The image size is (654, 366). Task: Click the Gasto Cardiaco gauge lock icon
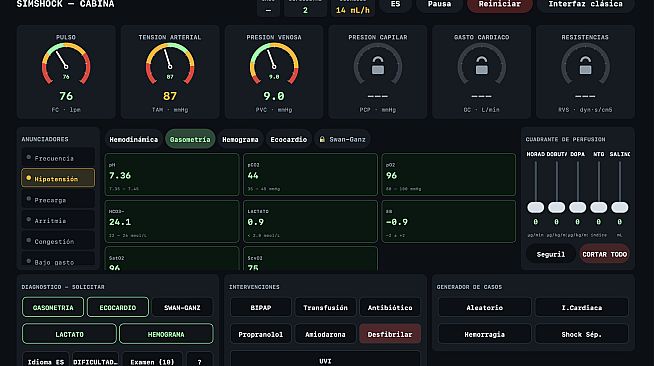(x=481, y=65)
